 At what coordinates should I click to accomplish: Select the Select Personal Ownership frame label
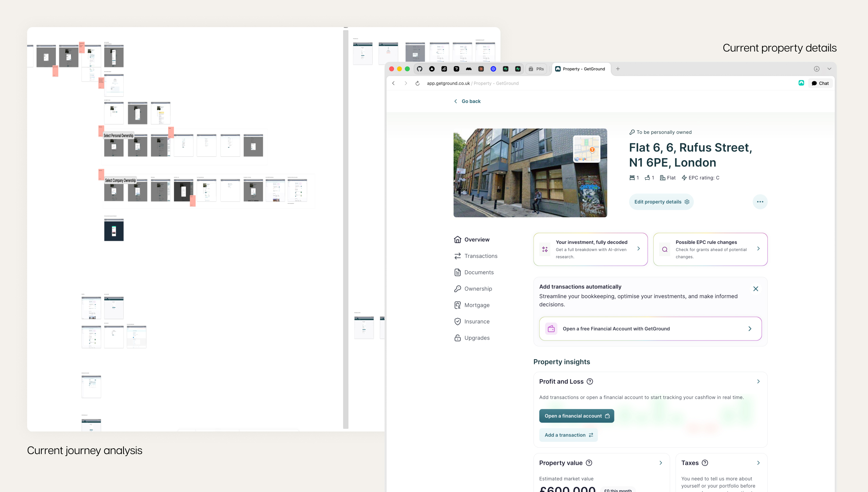[x=118, y=136]
